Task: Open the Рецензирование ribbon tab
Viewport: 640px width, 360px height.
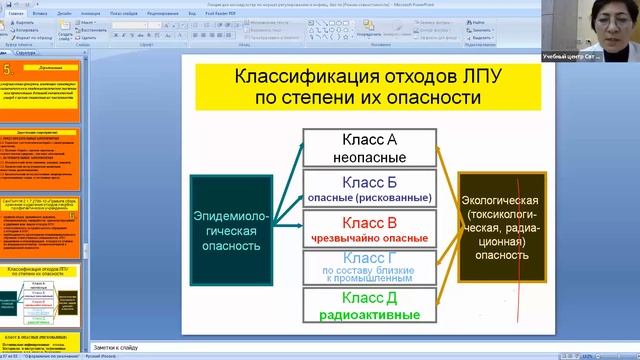Action: (x=162, y=13)
